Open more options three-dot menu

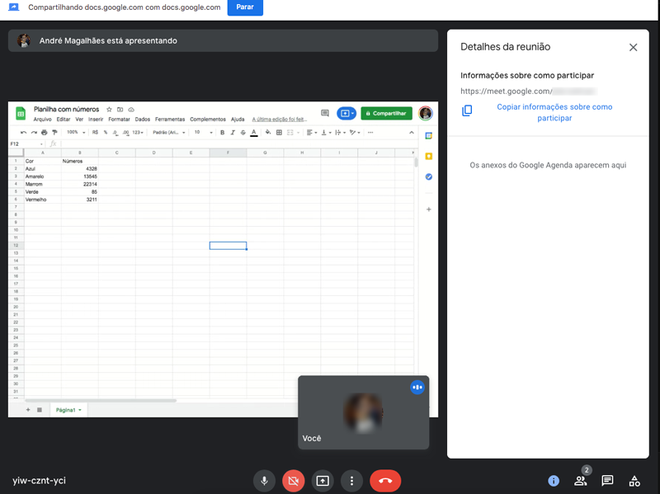[x=352, y=481]
